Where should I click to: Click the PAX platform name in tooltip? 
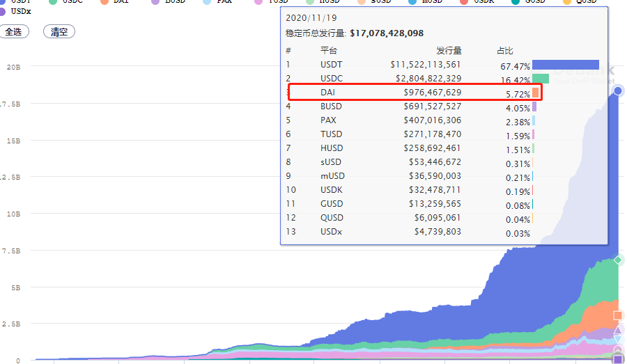(328, 120)
